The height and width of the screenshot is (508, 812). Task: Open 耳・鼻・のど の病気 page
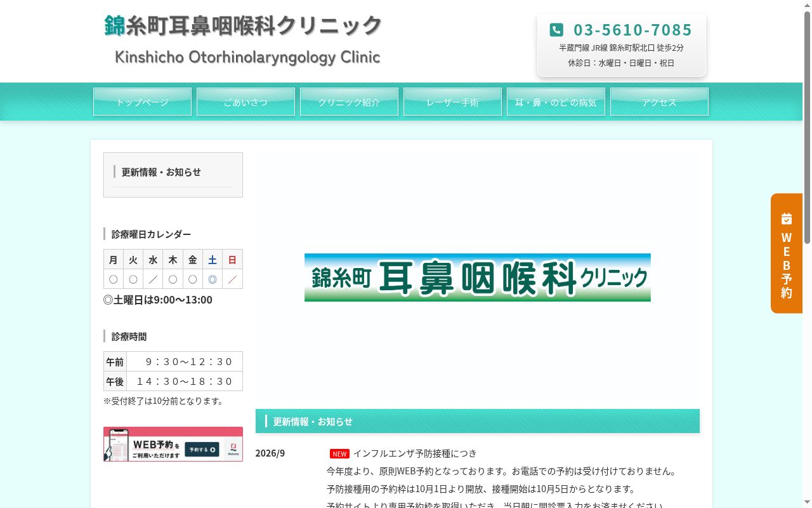556,102
